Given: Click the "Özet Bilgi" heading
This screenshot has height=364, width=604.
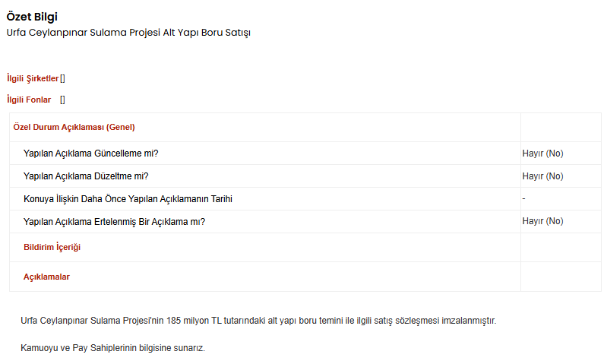Looking at the screenshot, I should pos(32,17).
